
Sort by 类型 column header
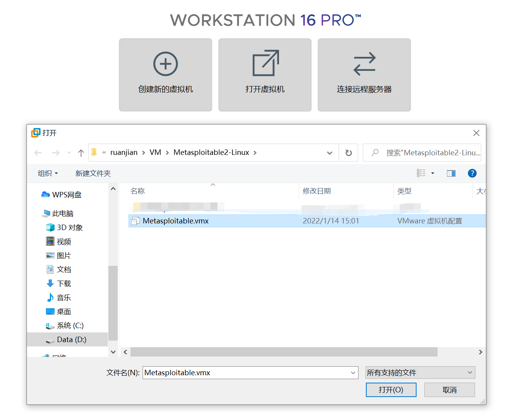(x=404, y=191)
